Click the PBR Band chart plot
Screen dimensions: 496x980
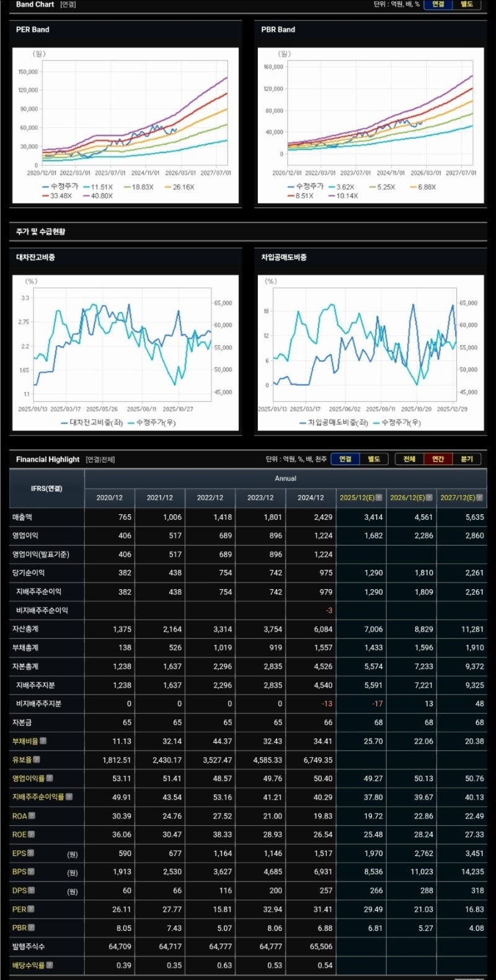click(380, 112)
